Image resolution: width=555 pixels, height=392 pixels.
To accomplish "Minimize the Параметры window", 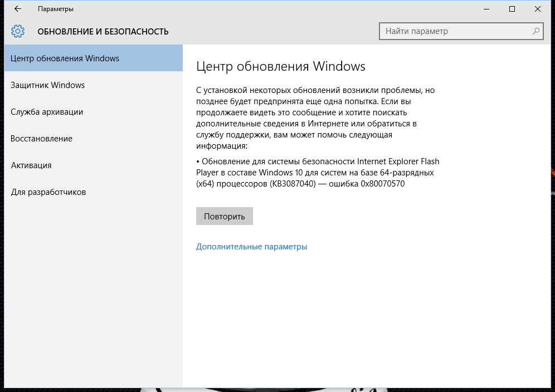I will (486, 9).
